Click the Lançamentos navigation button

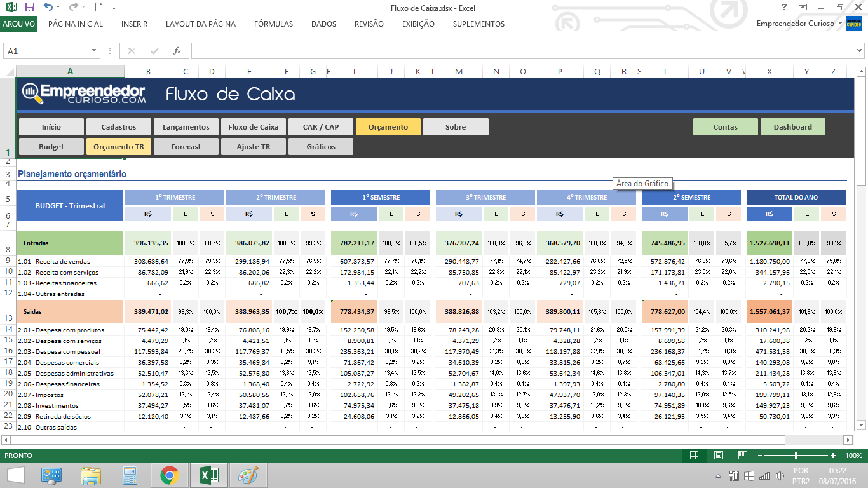coord(186,127)
